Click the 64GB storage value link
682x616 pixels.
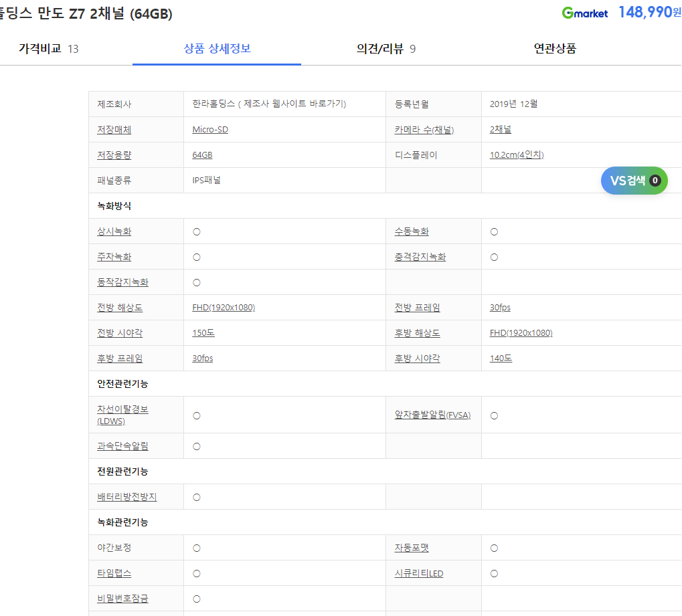(x=202, y=155)
